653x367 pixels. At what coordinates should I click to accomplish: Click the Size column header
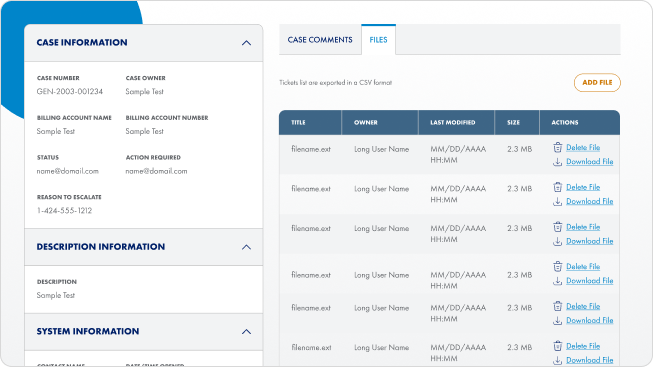click(517, 122)
